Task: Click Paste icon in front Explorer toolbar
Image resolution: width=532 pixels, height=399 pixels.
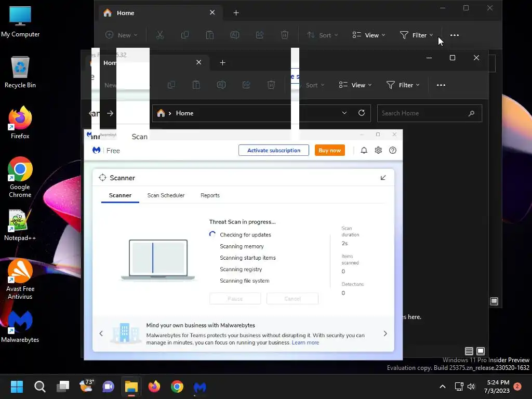Action: tap(196, 85)
